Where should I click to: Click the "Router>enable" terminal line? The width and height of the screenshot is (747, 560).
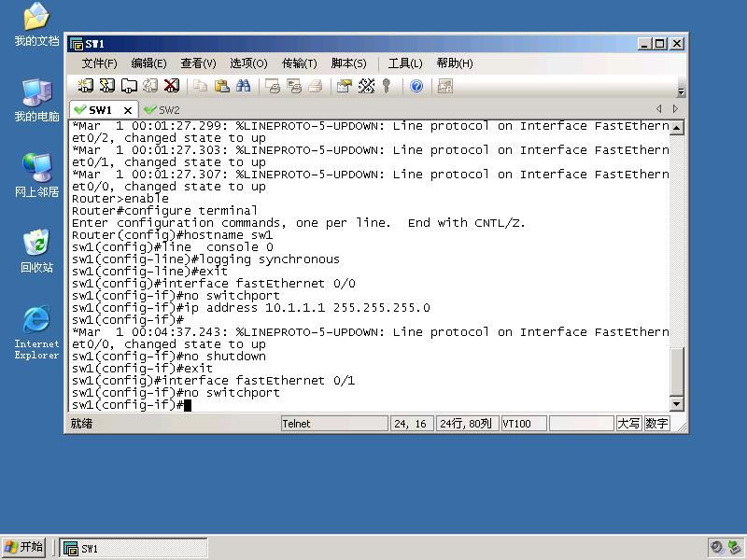coord(120,199)
